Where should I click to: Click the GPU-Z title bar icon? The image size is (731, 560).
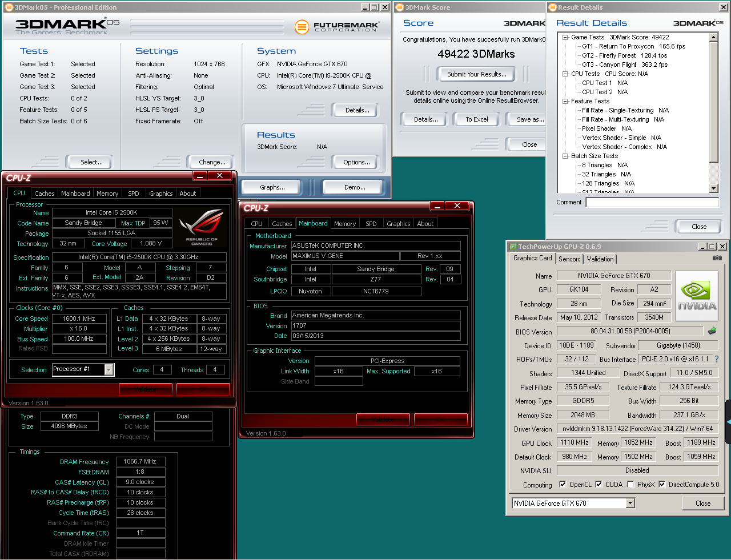coord(513,247)
